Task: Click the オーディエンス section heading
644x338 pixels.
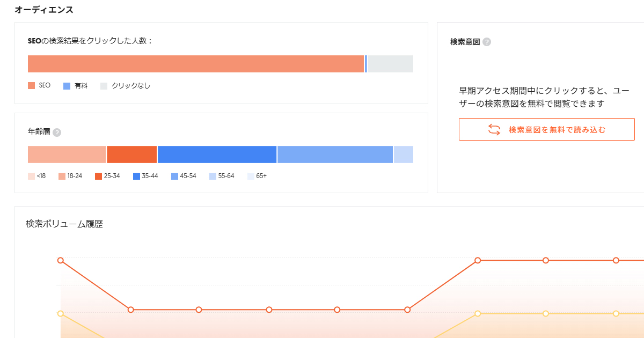Action: (44, 10)
